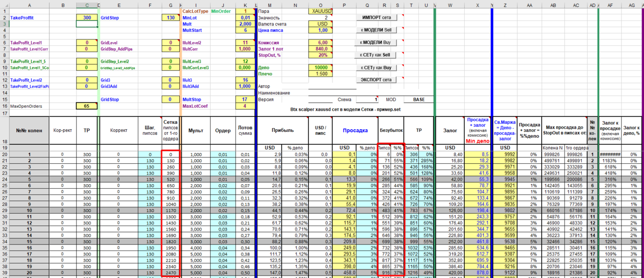
Task: Select column C header
Action: click(x=87, y=4)
